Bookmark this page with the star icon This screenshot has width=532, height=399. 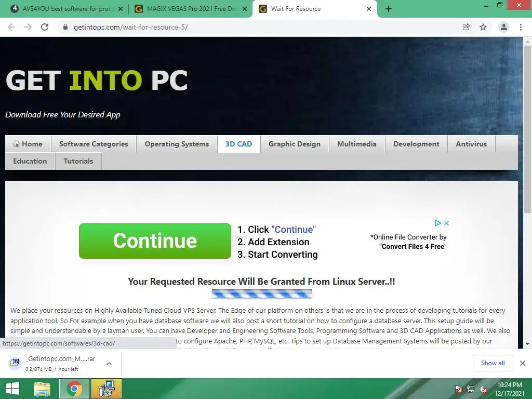tap(483, 27)
